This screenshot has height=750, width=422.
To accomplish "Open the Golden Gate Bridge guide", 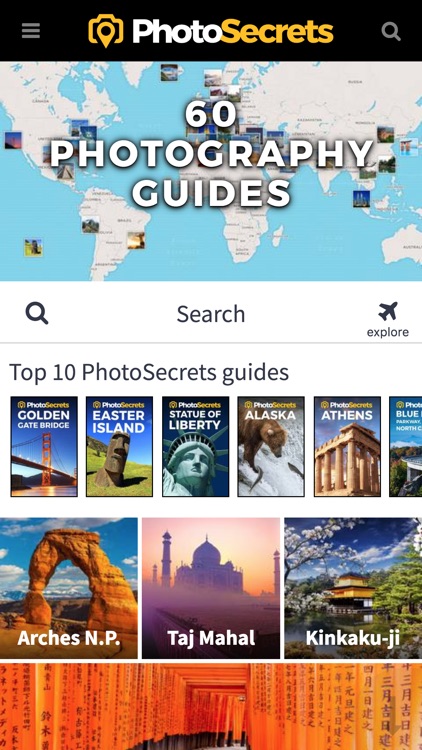I will click(x=44, y=446).
